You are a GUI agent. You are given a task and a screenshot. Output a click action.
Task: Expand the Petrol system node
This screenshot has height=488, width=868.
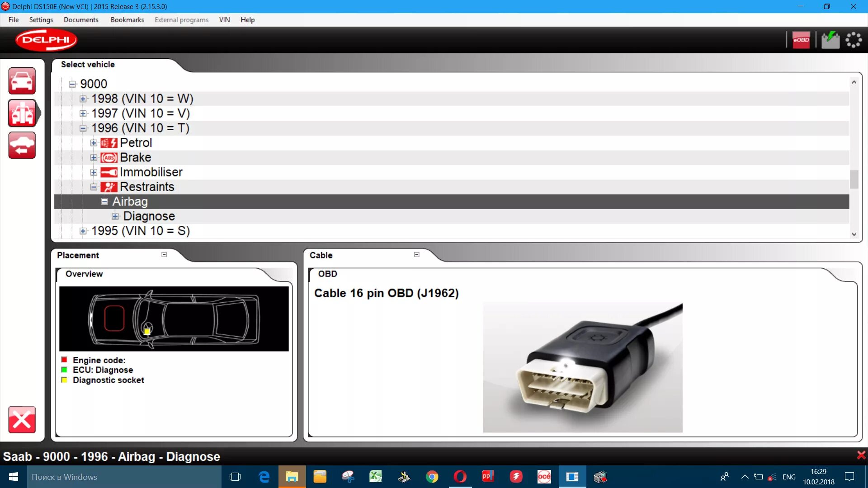(94, 143)
